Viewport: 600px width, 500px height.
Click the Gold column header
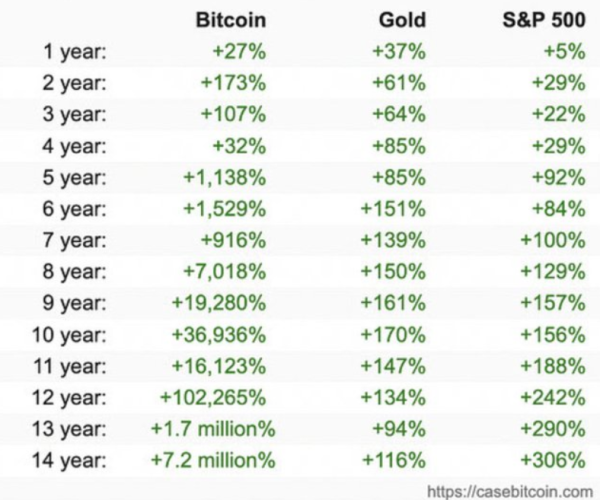point(402,20)
